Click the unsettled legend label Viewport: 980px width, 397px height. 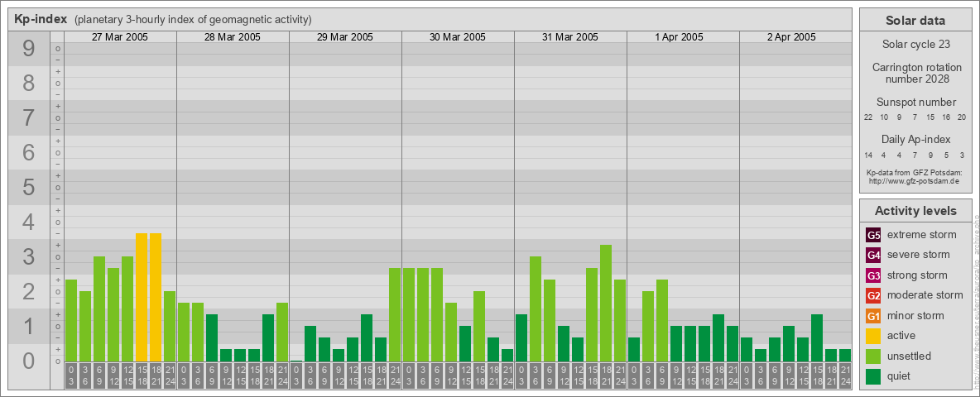point(910,356)
